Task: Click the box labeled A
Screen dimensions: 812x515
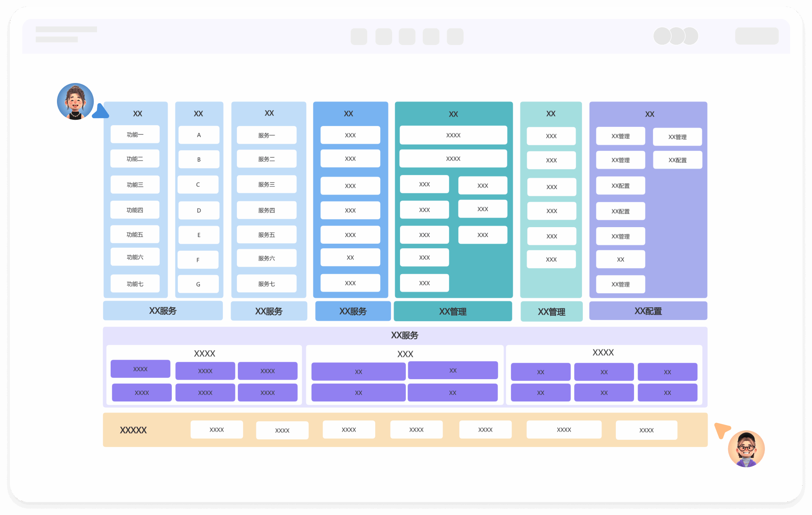Action: click(199, 135)
